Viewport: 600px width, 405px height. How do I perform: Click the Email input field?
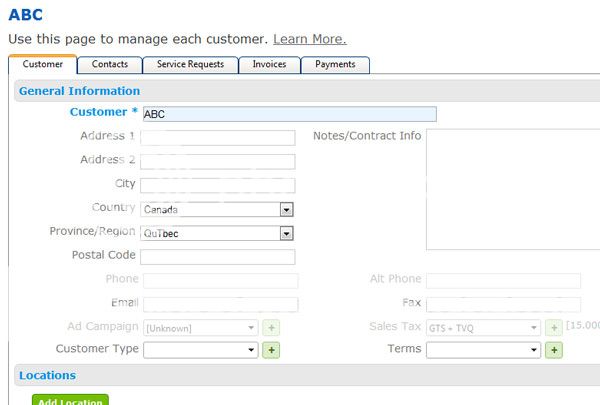(x=220, y=304)
